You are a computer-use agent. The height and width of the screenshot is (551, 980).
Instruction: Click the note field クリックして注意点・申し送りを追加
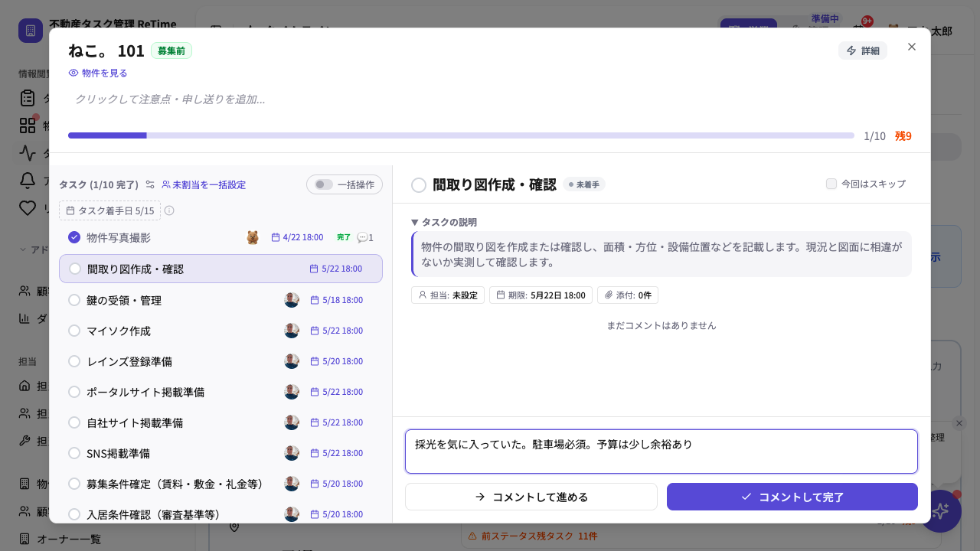490,99
